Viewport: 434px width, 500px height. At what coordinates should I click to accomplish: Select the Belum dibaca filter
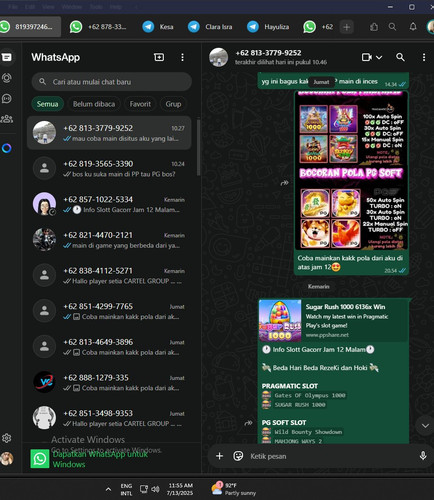(x=94, y=104)
